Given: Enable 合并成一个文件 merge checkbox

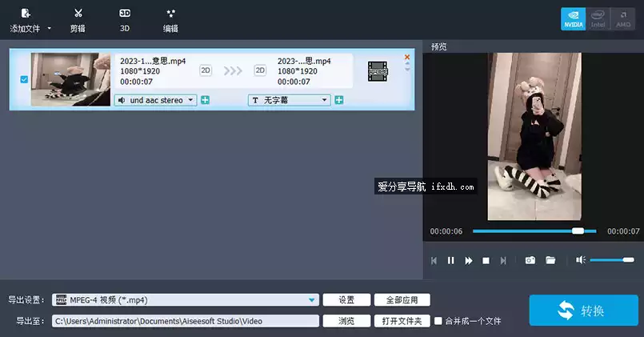Looking at the screenshot, I should pyautogui.click(x=438, y=320).
